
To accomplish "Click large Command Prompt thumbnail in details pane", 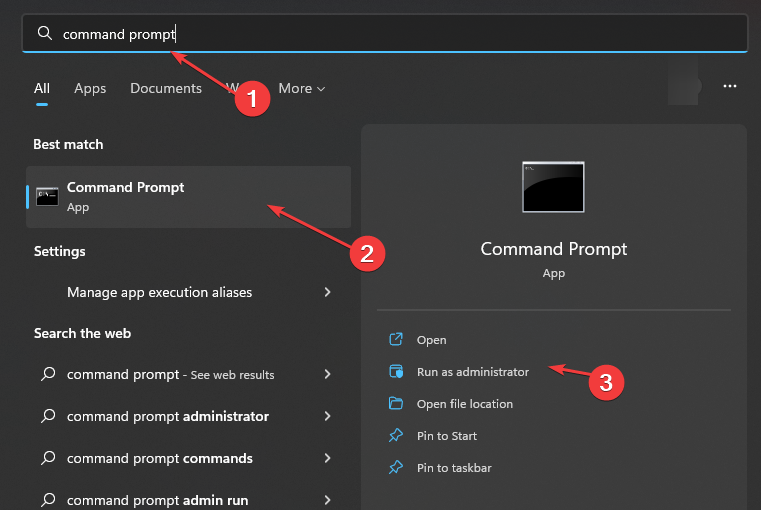I will click(553, 187).
